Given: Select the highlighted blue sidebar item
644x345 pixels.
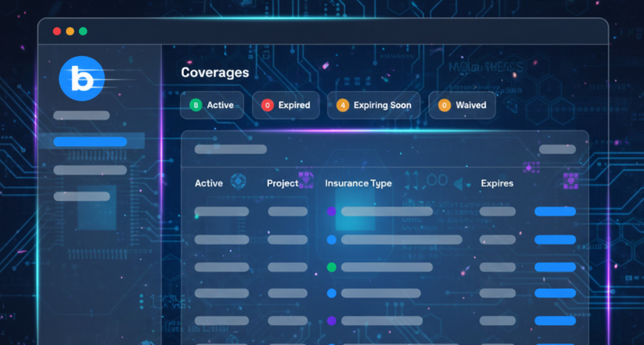Looking at the screenshot, I should click(x=90, y=142).
